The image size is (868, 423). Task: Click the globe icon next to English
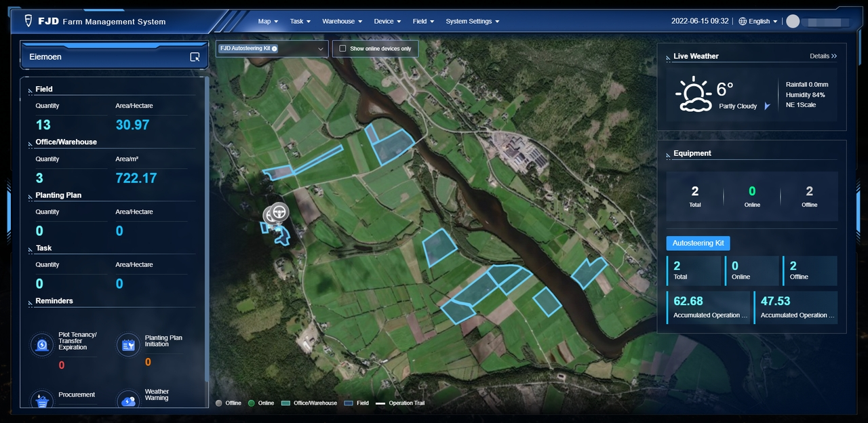click(x=742, y=21)
